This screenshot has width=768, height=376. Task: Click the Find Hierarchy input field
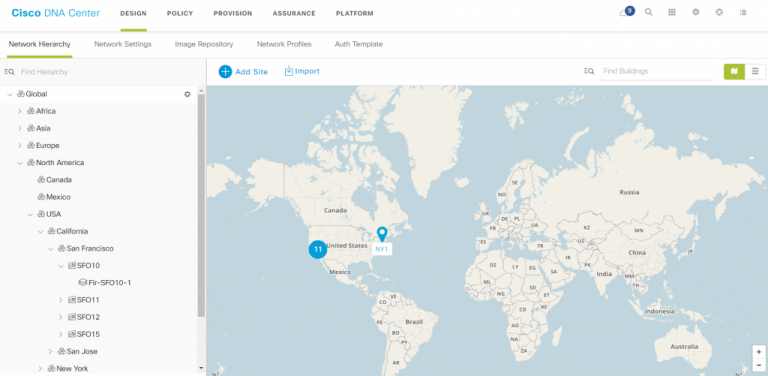point(108,71)
